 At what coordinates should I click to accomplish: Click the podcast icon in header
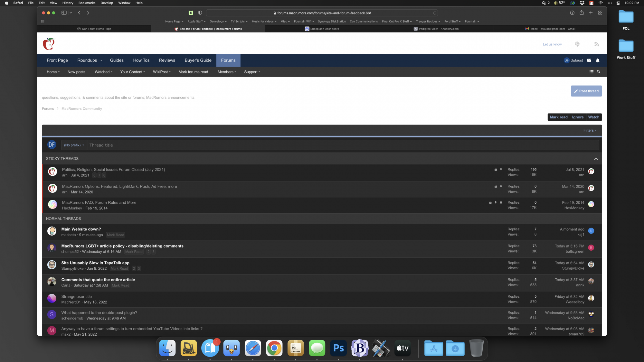coord(577,44)
